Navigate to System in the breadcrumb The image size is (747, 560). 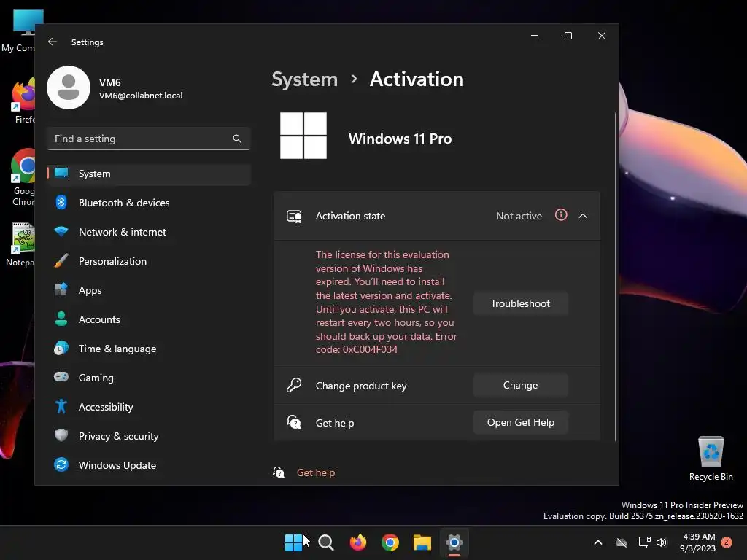[x=304, y=79]
